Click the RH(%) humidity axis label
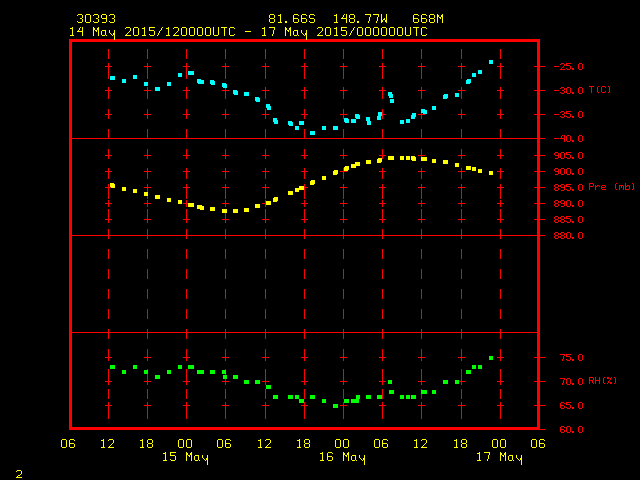 [x=602, y=381]
